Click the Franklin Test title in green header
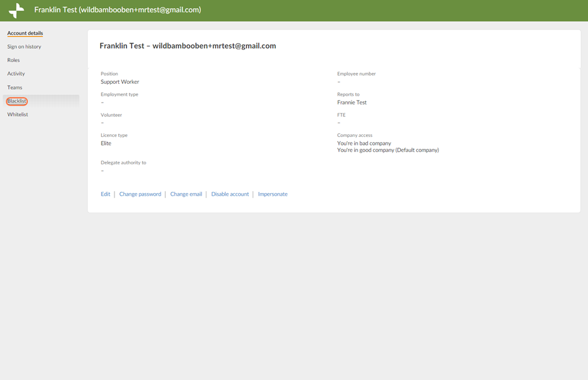This screenshot has width=588, height=380. coord(118,10)
